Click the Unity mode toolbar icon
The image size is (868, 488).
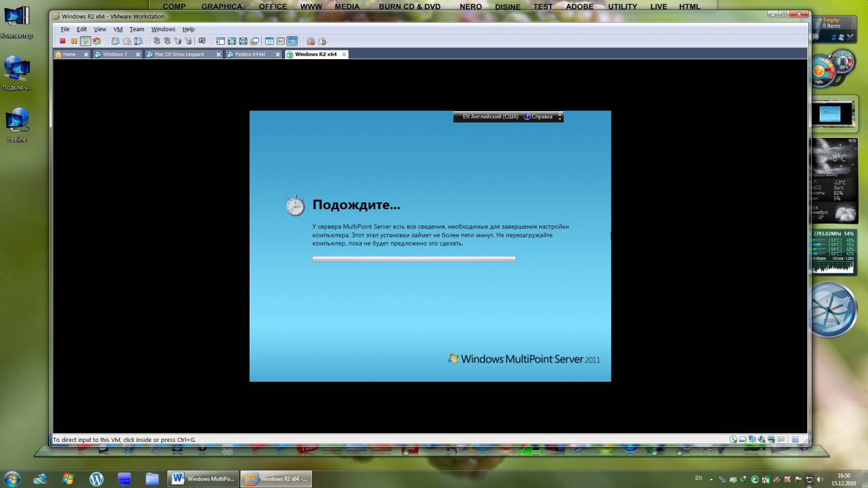click(x=254, y=41)
